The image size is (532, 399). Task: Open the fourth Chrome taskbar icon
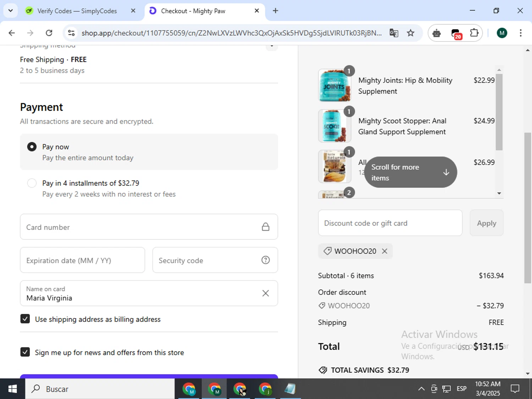[265, 389]
